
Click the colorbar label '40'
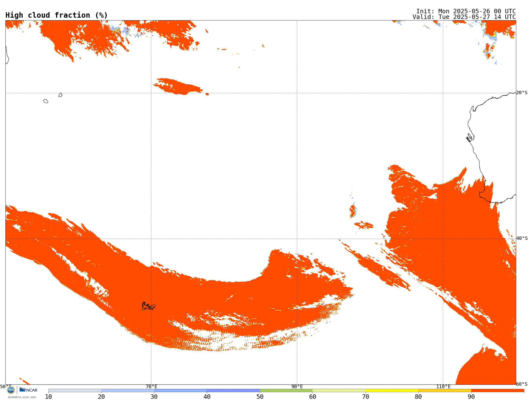207,397
